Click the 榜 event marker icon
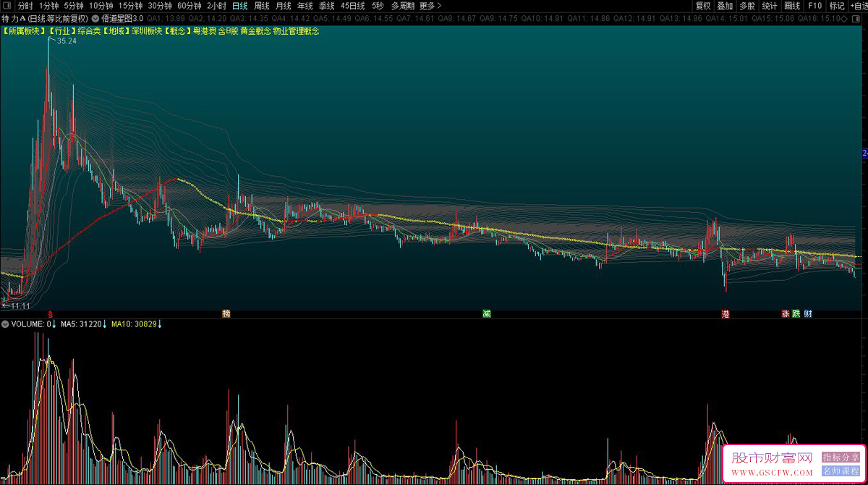 pyautogui.click(x=226, y=314)
